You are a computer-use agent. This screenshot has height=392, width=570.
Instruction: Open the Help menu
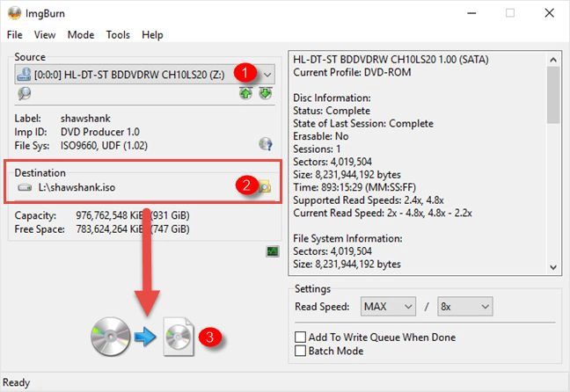point(152,35)
